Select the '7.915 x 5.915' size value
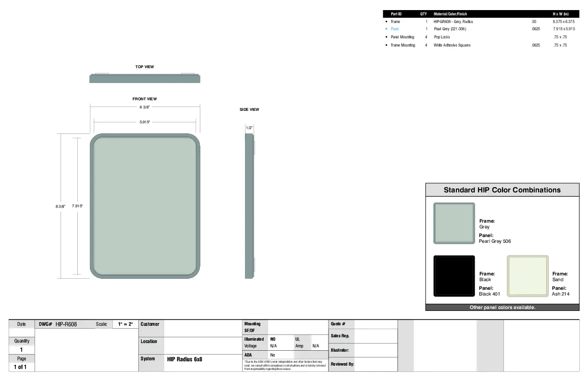Screen dimensions: 588x380 [564, 29]
